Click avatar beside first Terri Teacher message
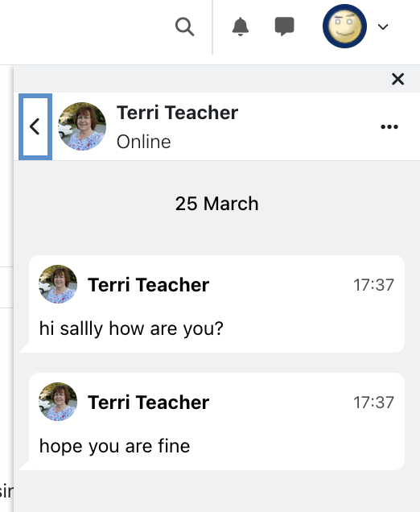The height and width of the screenshot is (512, 420). 58,284
